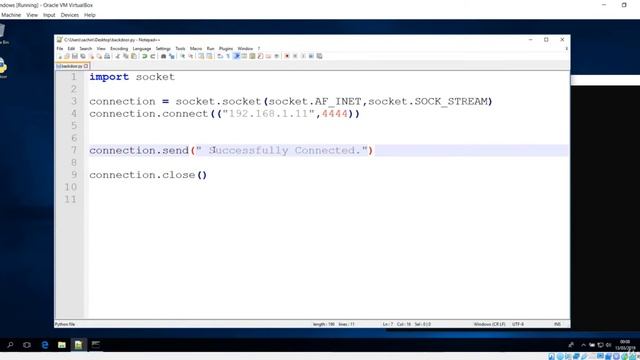Screen dimensions: 640x360
Task: Click the Cut toolbar icon
Action: point(118,56)
